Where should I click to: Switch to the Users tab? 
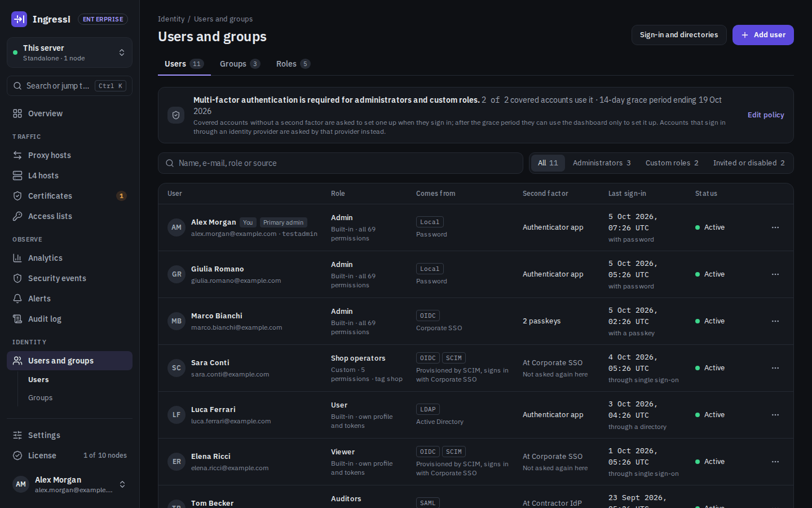tap(184, 64)
